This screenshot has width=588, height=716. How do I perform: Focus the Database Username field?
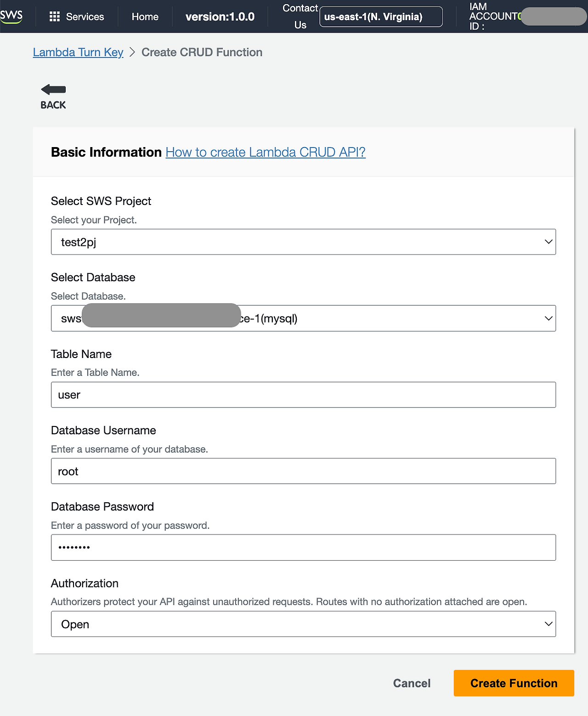point(303,471)
